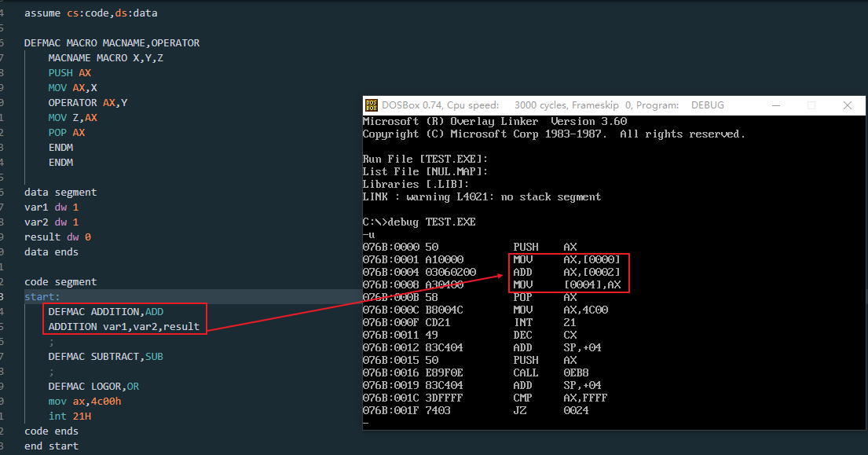Viewport: 868px width, 455px height.
Task: Click the 'INT 21' disassembly row
Action: pyautogui.click(x=470, y=323)
